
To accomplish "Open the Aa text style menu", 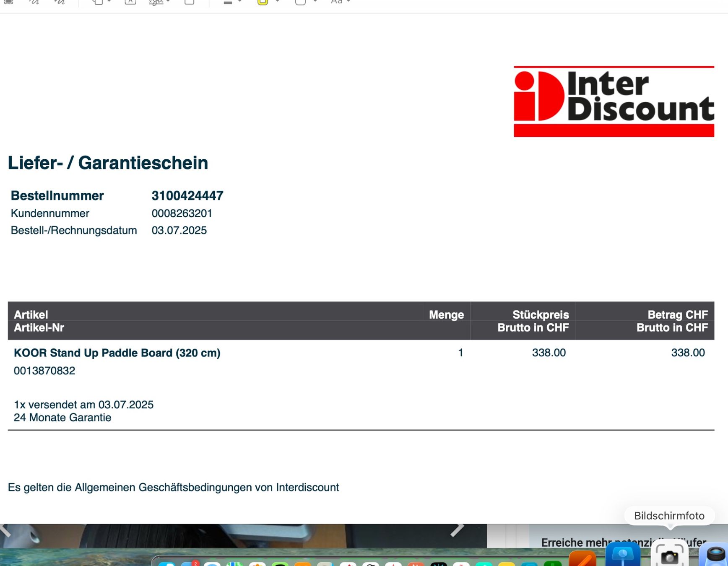I will coord(340,2).
